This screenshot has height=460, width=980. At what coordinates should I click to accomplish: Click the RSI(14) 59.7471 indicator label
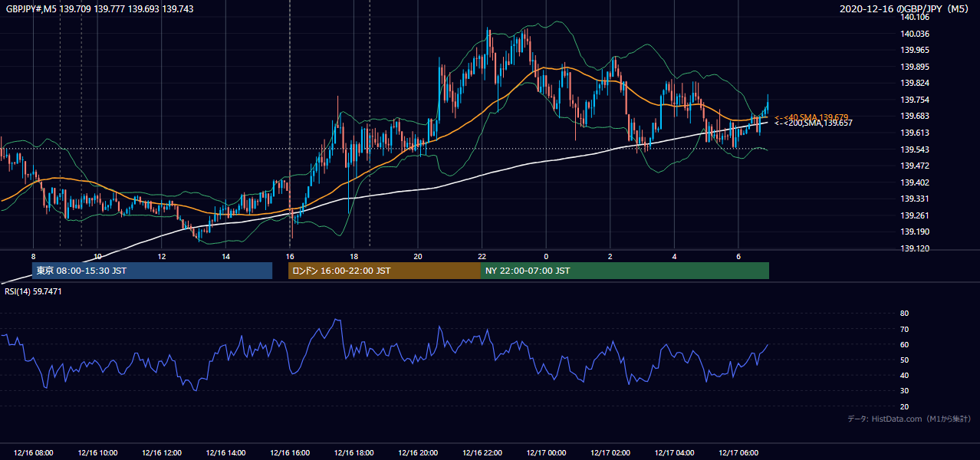click(x=34, y=292)
